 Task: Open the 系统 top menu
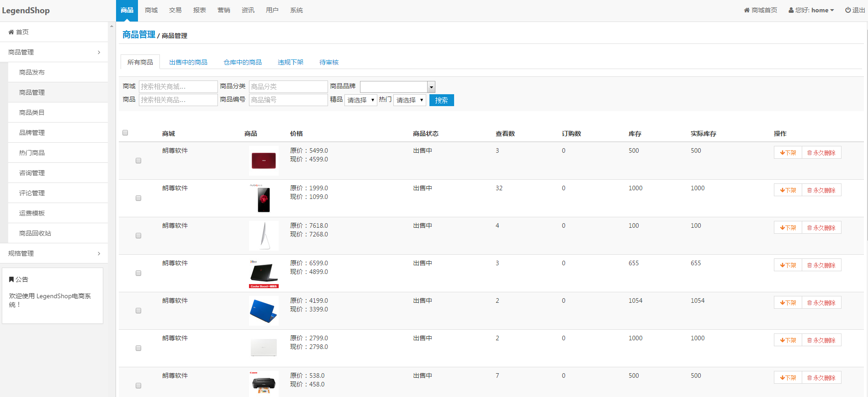tap(296, 10)
